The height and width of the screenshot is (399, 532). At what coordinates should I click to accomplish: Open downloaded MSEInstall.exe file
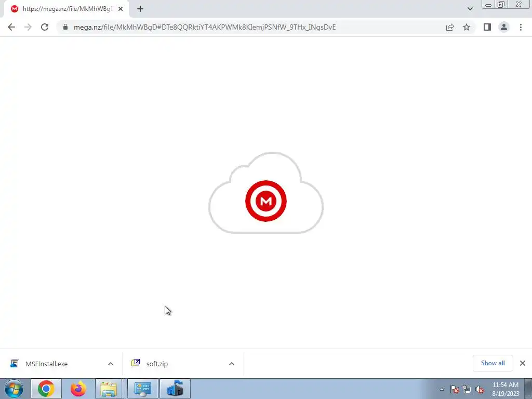tap(46, 364)
